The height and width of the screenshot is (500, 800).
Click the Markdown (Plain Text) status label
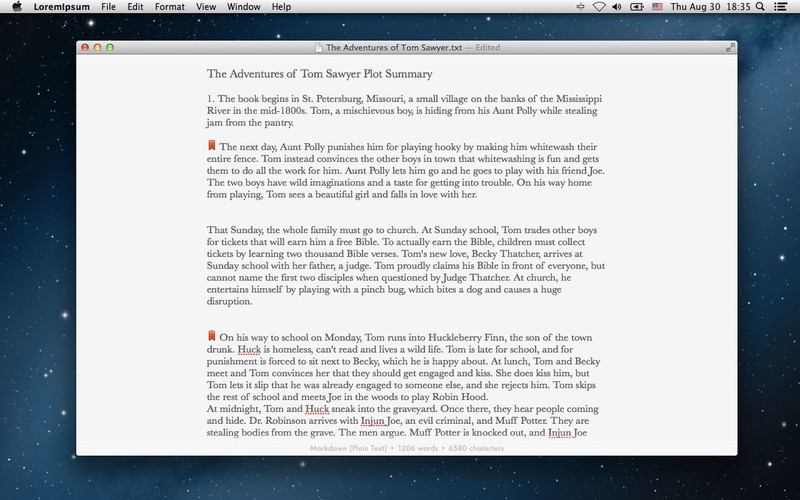point(348,448)
